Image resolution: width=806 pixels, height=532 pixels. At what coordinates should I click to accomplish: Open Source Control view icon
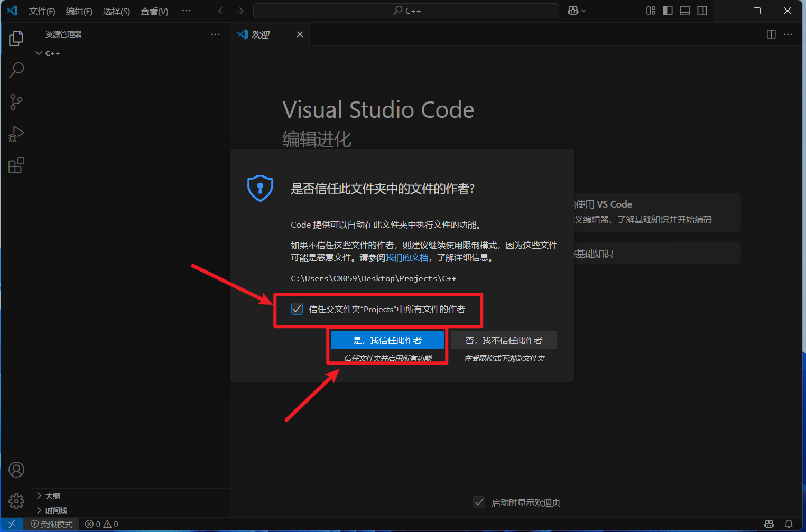click(x=16, y=102)
